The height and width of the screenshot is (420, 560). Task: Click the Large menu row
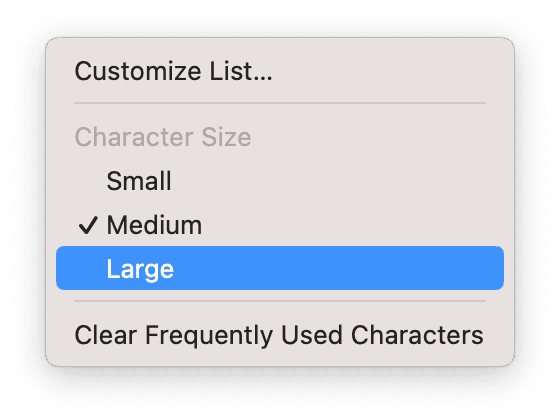coord(280,268)
